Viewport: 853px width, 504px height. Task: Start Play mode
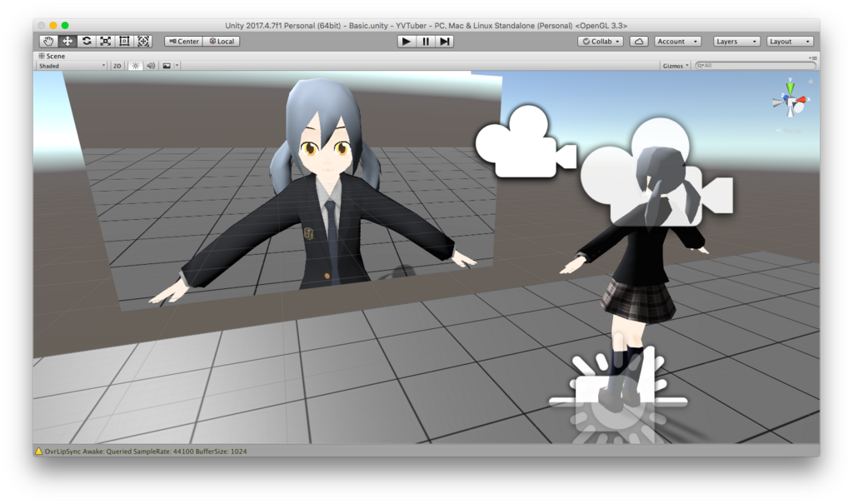[406, 42]
